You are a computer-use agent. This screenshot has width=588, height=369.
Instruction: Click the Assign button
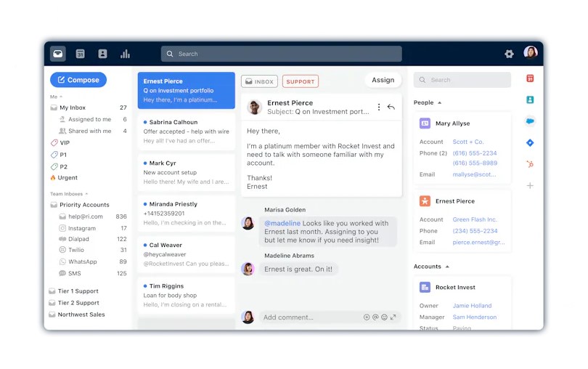tap(383, 80)
